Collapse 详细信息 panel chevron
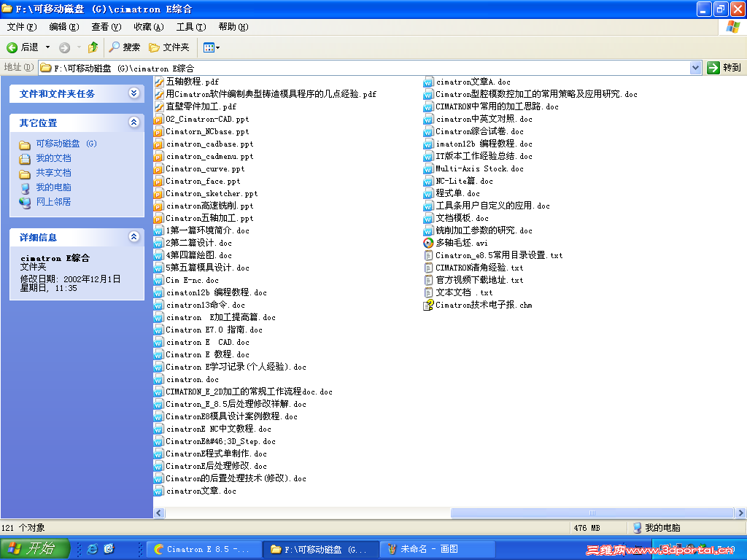747x560 pixels. click(134, 237)
